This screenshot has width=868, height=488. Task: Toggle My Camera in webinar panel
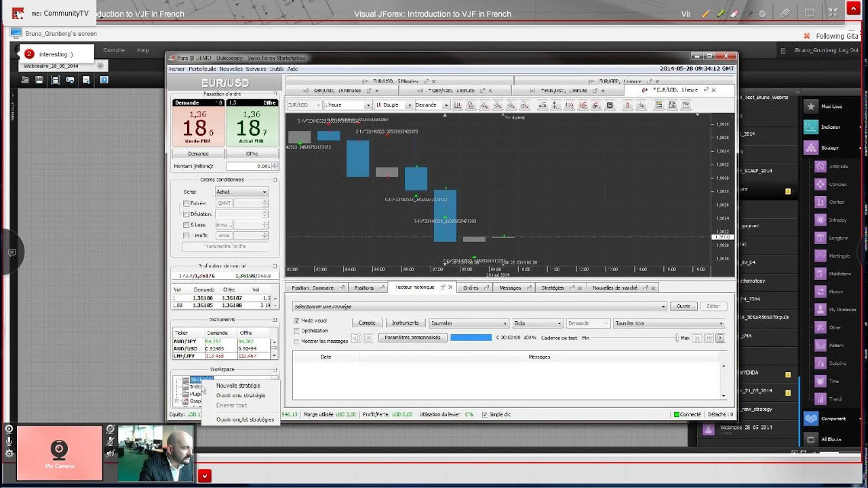[59, 453]
